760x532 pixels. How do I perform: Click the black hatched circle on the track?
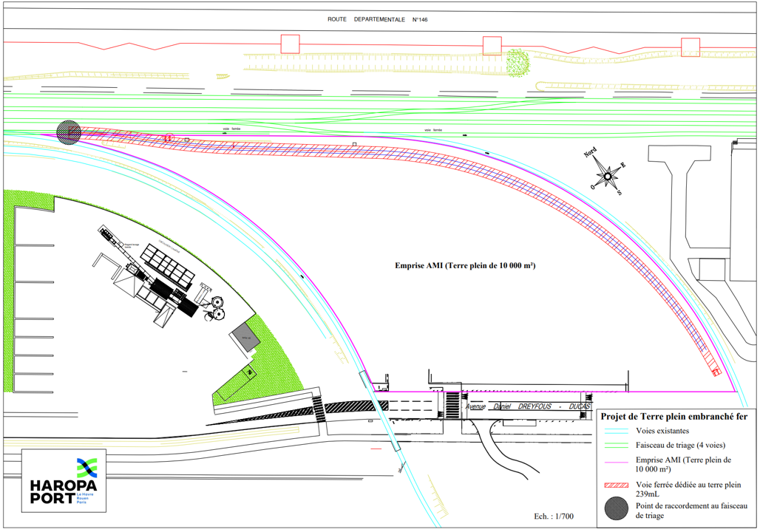tap(69, 132)
